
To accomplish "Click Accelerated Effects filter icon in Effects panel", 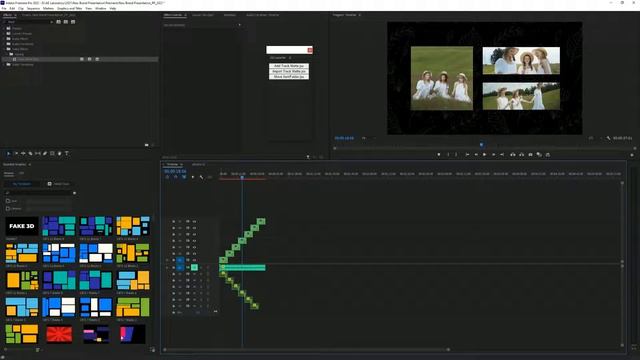I will [x=58, y=22].
